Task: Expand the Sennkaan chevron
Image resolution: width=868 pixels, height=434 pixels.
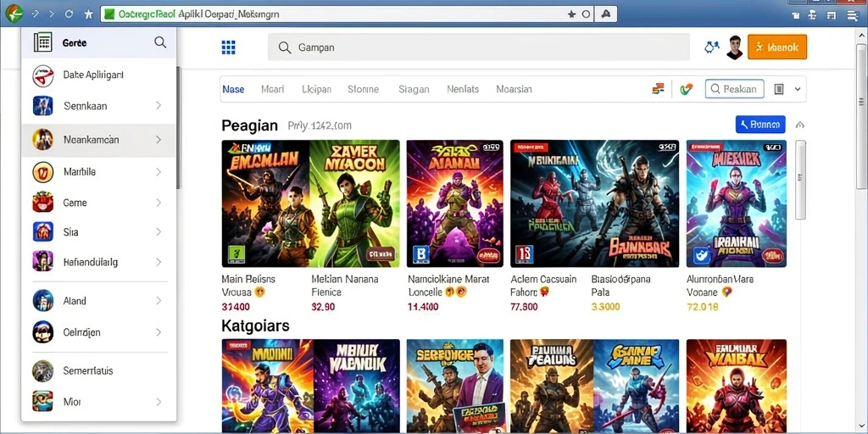Action: pyautogui.click(x=159, y=105)
